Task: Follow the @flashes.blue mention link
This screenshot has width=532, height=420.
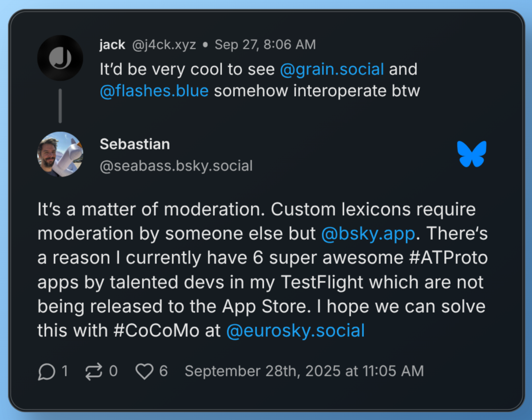Action: pos(154,91)
